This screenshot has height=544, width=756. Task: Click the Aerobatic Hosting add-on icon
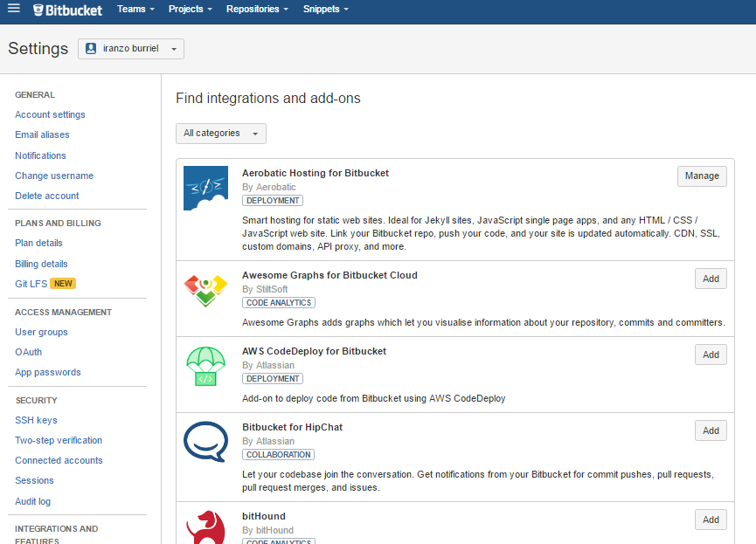coord(205,189)
